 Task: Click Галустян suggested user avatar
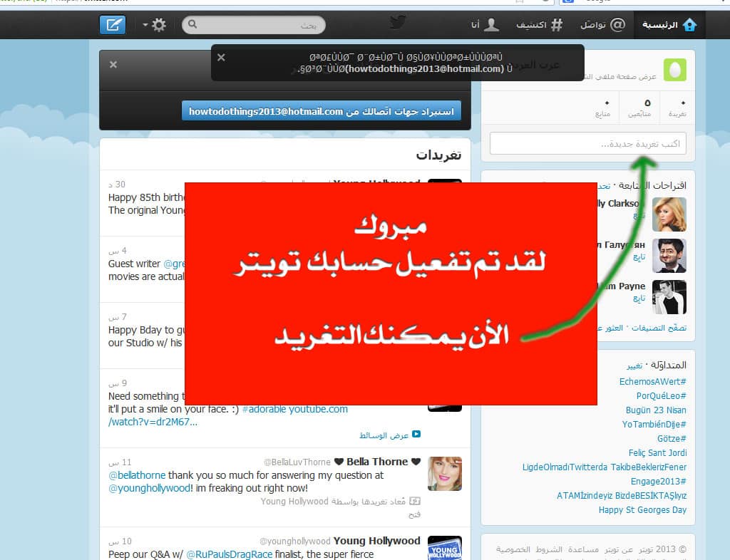point(669,256)
